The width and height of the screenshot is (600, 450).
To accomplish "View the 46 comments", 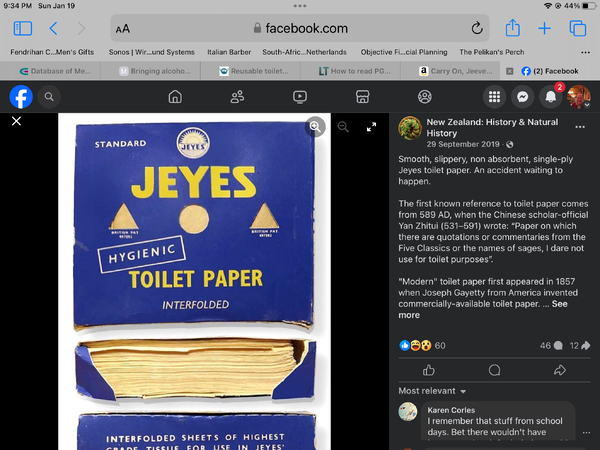I will pos(551,346).
